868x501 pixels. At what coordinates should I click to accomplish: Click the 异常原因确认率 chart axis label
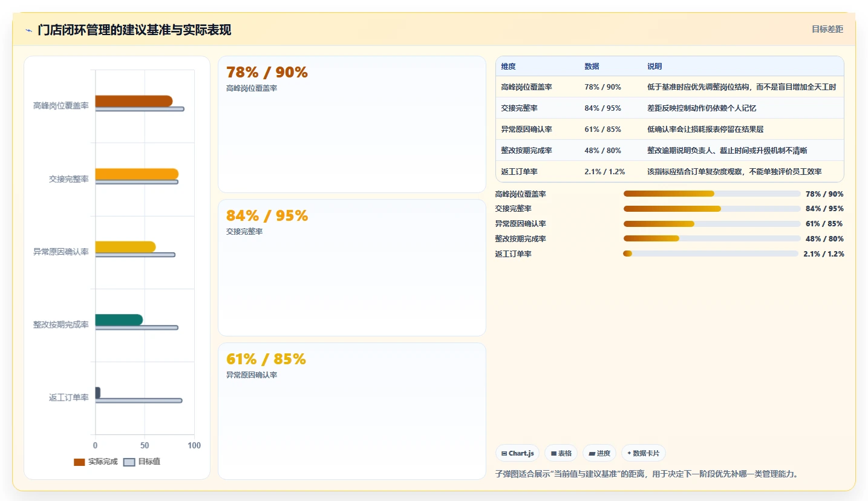61,252
